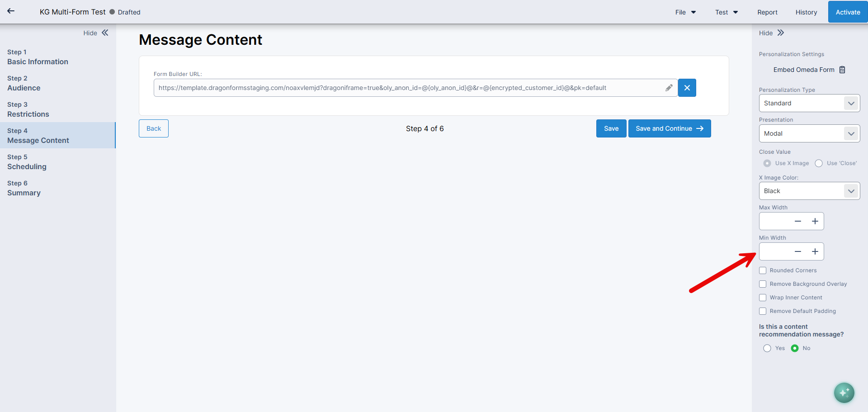Check the Remove Default Padding option

763,311
